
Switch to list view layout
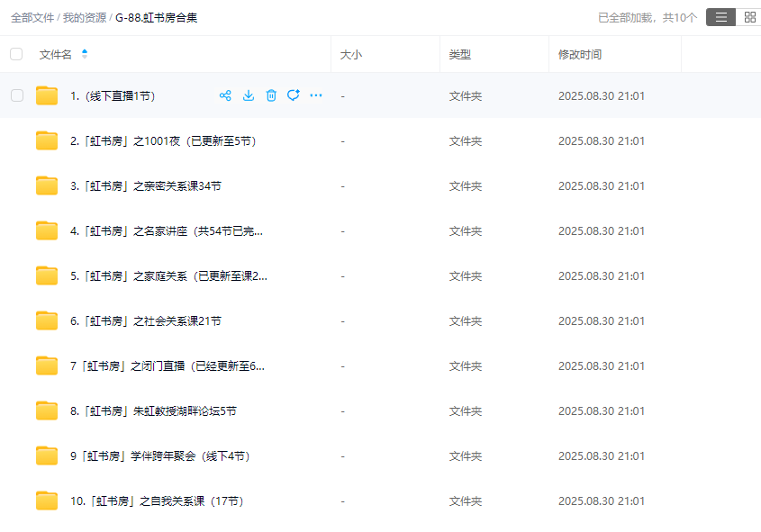pyautogui.click(x=720, y=17)
